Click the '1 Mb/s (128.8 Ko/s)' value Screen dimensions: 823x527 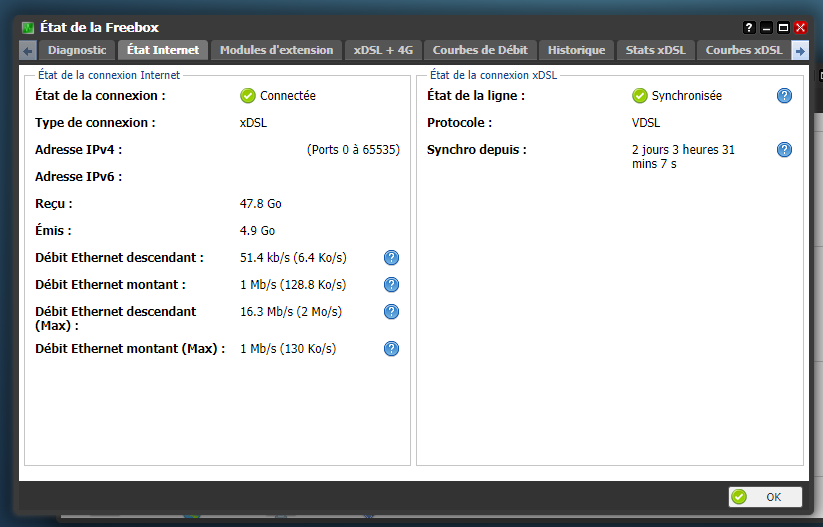point(293,284)
